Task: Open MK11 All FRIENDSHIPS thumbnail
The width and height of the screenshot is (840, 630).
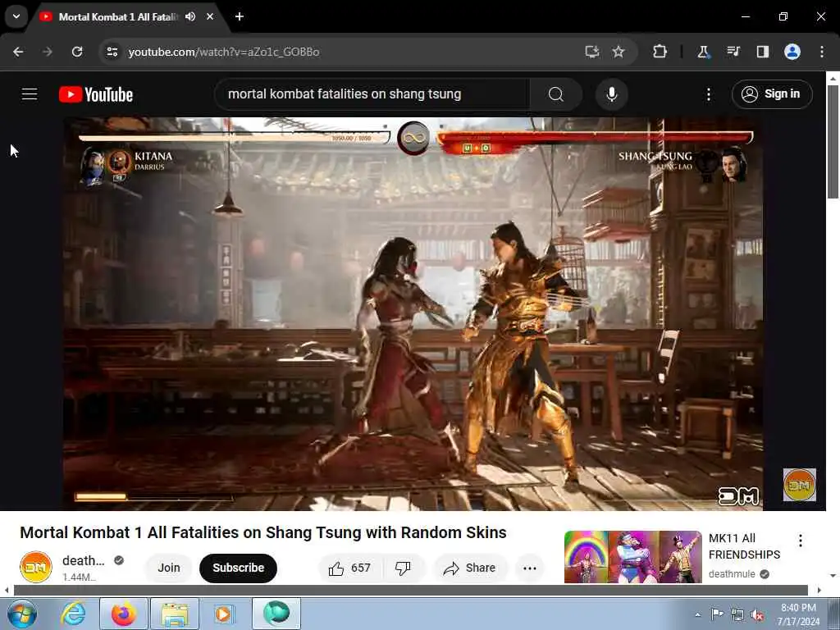Action: (632, 557)
